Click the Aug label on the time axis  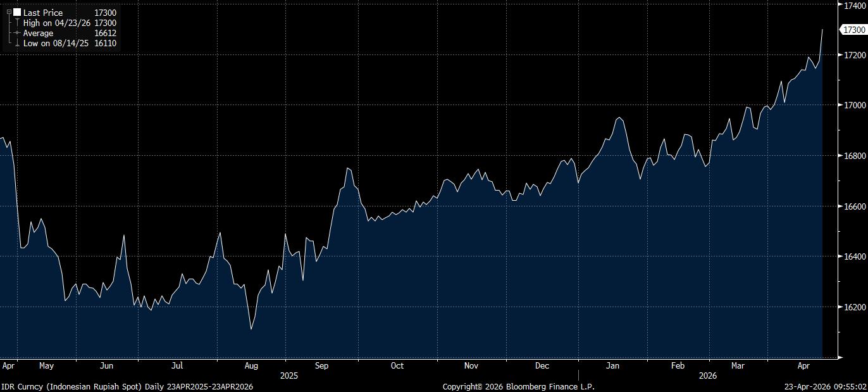point(251,366)
